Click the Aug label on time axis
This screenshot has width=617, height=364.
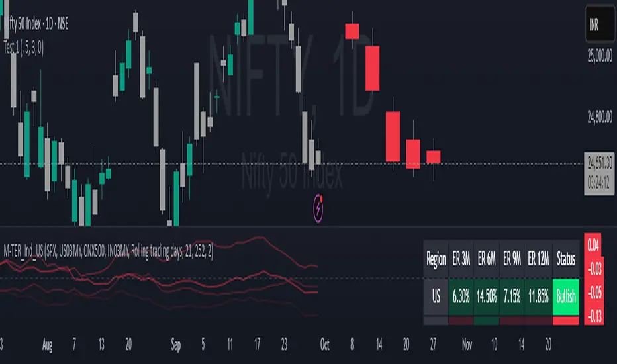(47, 345)
